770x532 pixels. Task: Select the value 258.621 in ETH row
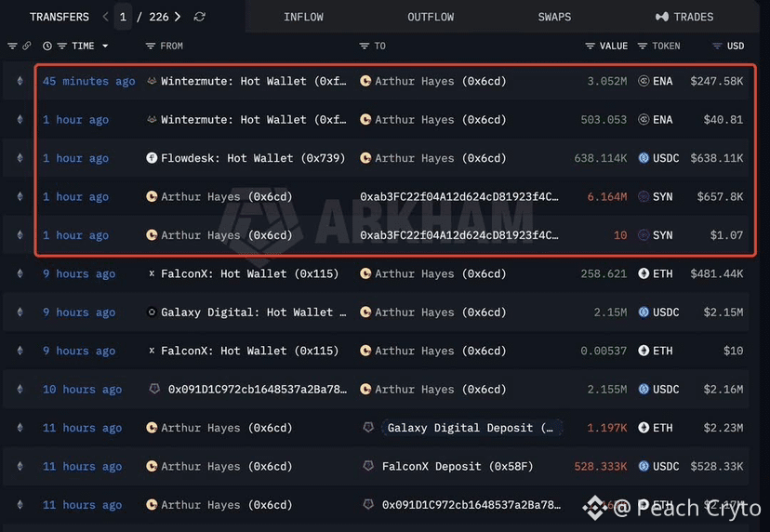(604, 273)
